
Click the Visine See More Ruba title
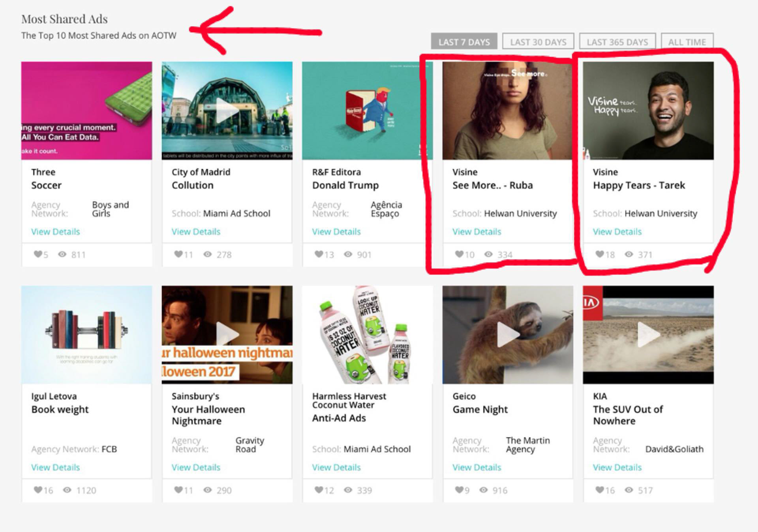pos(492,185)
